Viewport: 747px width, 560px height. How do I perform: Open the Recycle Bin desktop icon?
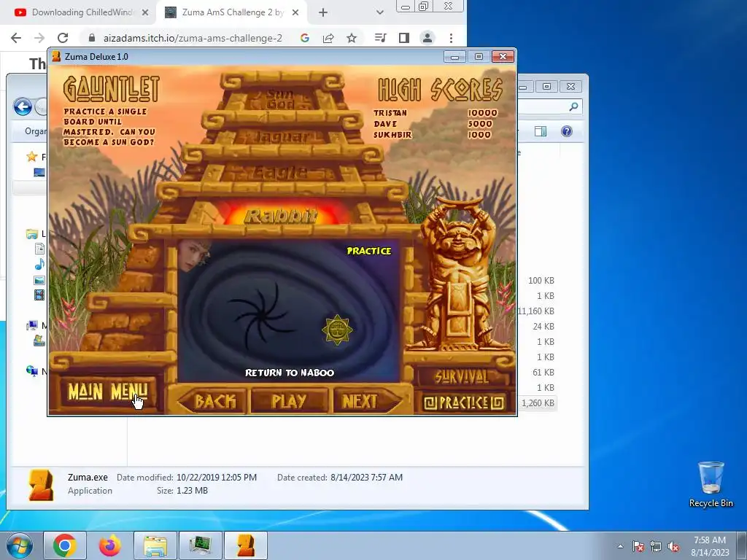pyautogui.click(x=711, y=484)
